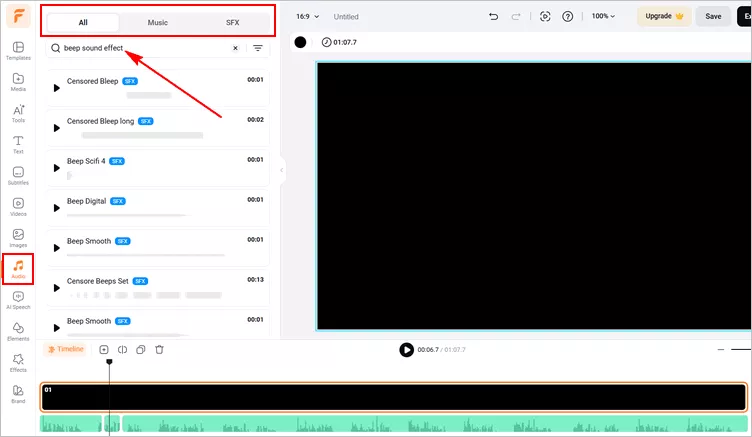Open the help question mark icon

(567, 16)
